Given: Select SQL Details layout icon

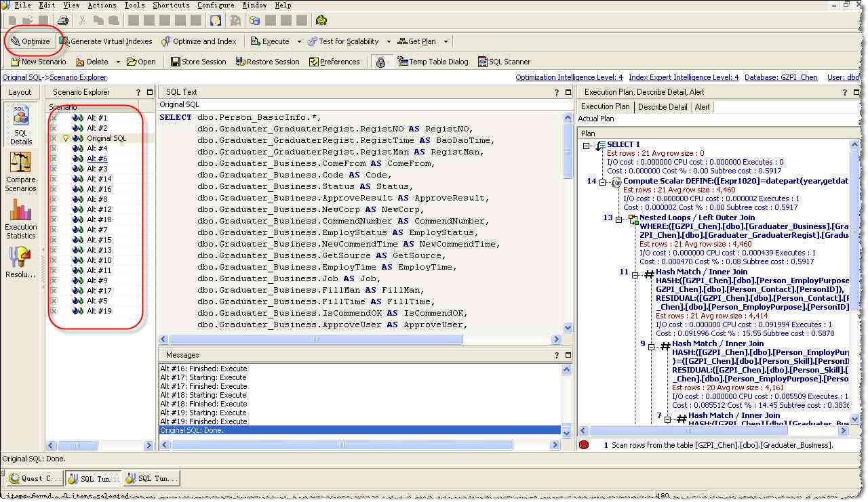Looking at the screenshot, I should (20, 125).
